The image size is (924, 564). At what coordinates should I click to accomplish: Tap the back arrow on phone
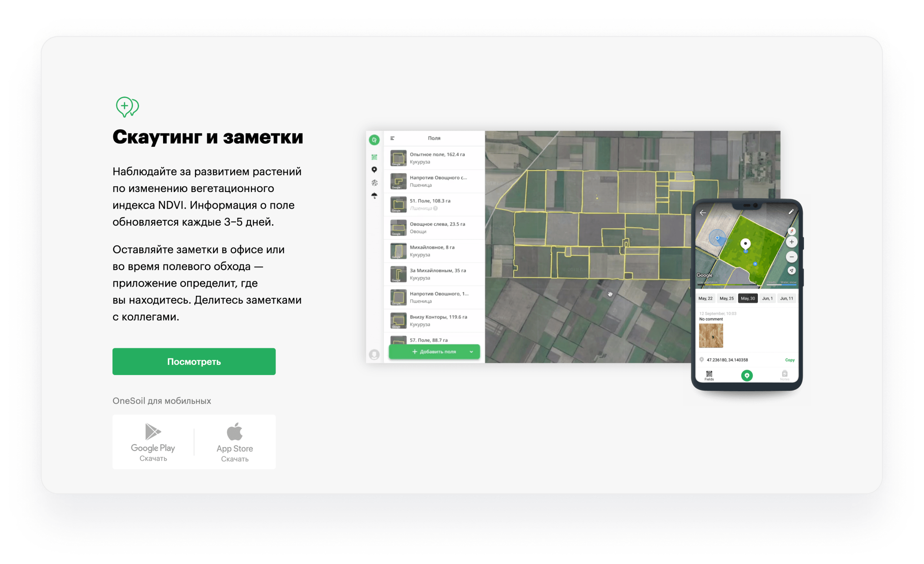(x=703, y=213)
